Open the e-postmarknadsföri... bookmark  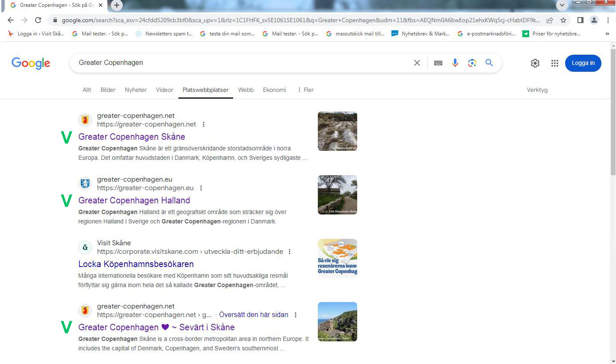click(486, 34)
